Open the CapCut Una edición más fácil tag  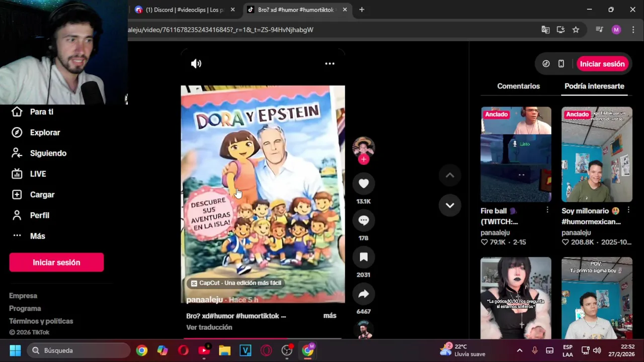236,283
